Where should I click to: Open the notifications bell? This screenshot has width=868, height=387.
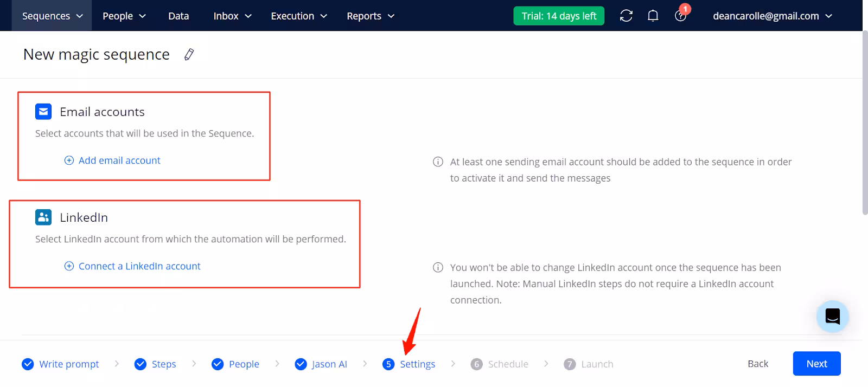click(653, 16)
